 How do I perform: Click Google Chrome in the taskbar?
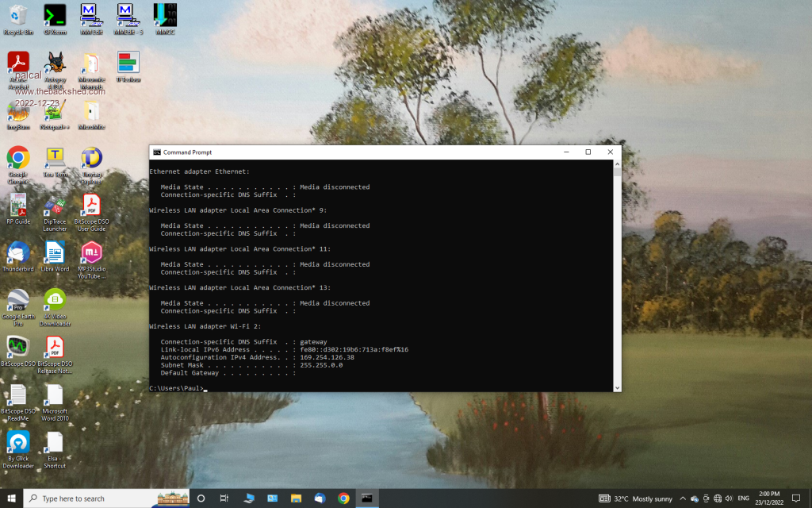343,498
